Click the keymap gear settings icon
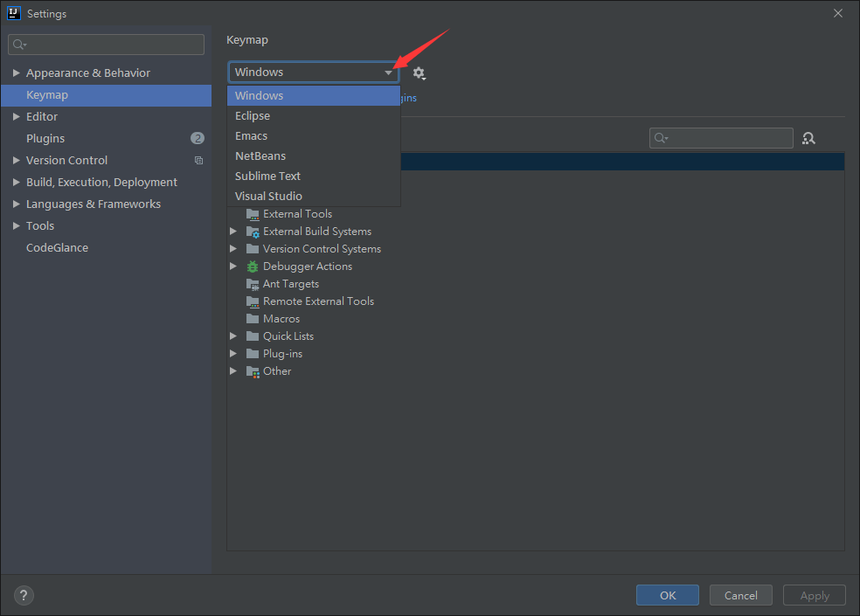 coord(420,73)
